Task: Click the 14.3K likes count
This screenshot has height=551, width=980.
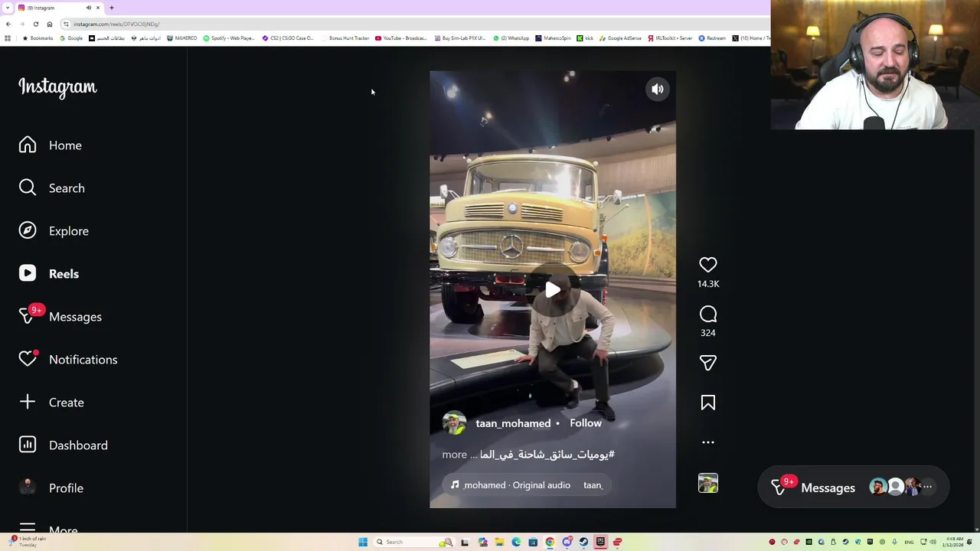Action: (708, 284)
